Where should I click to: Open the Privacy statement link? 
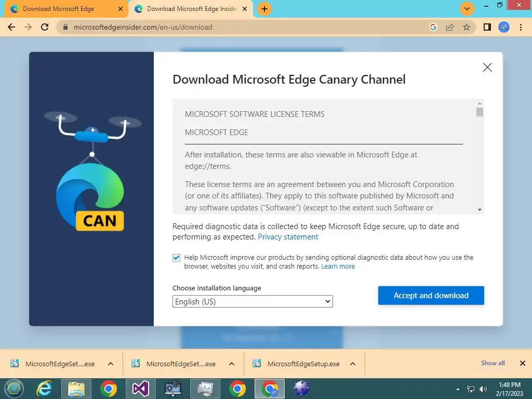(x=288, y=237)
